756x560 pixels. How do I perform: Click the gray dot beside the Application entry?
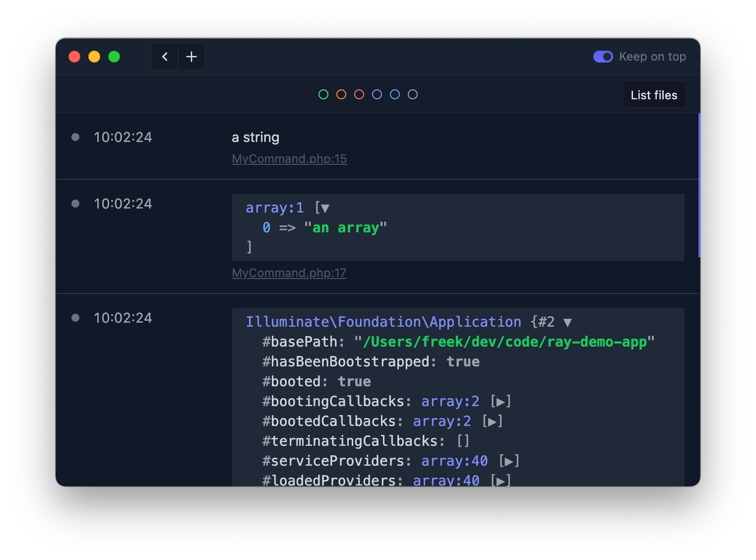pos(75,318)
